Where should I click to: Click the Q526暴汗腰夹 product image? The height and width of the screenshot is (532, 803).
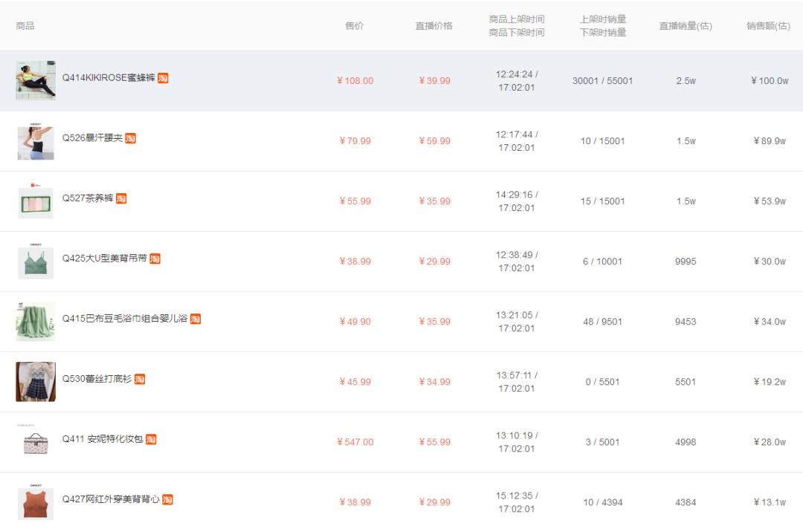[36, 141]
